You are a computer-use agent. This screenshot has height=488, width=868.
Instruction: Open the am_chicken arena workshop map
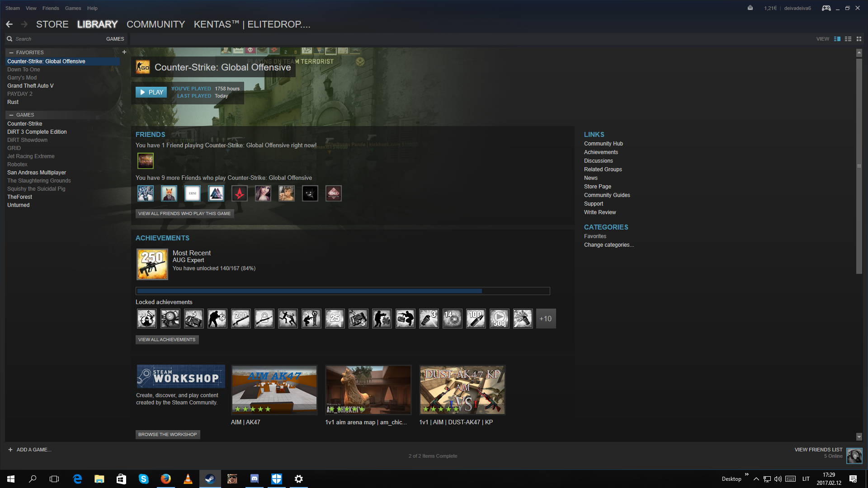[368, 390]
